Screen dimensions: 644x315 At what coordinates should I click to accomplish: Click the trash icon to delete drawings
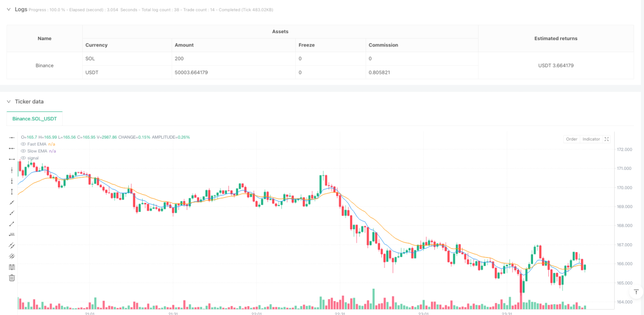click(12, 278)
